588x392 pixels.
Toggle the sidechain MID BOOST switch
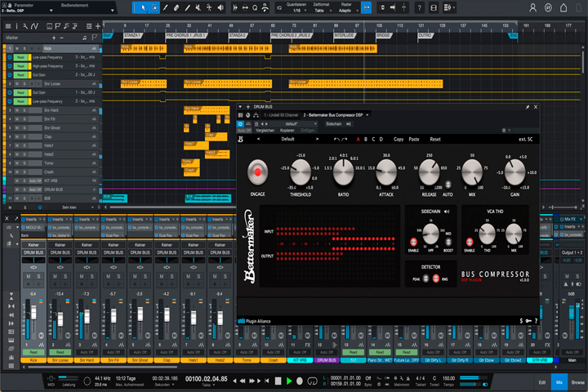tap(448, 242)
